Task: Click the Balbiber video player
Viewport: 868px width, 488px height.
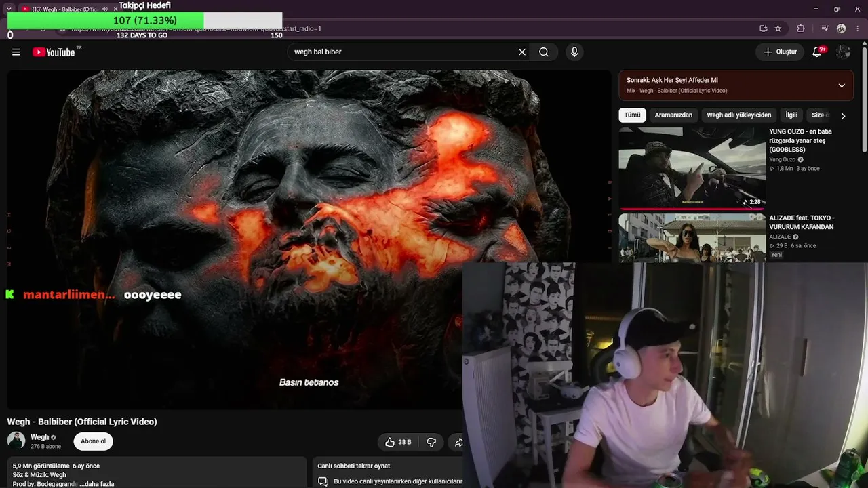Action: 309,239
